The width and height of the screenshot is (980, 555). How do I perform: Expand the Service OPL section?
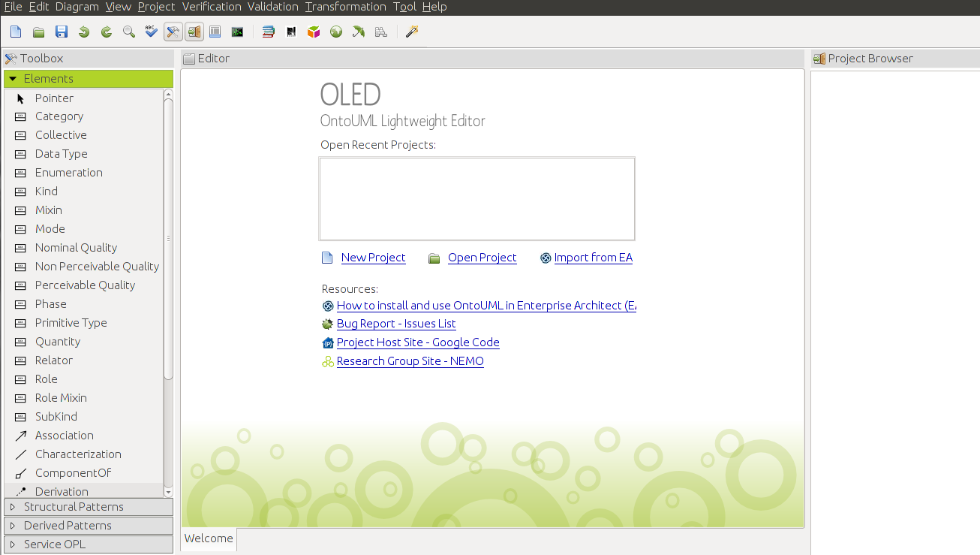point(89,544)
